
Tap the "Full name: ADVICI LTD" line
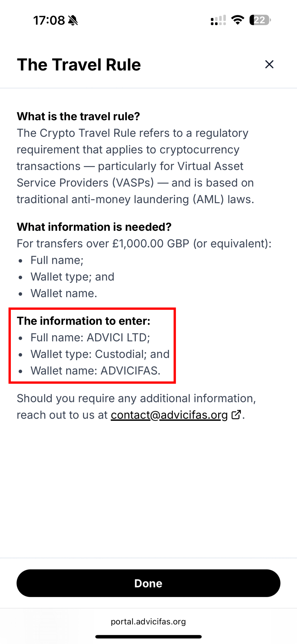[90, 338]
